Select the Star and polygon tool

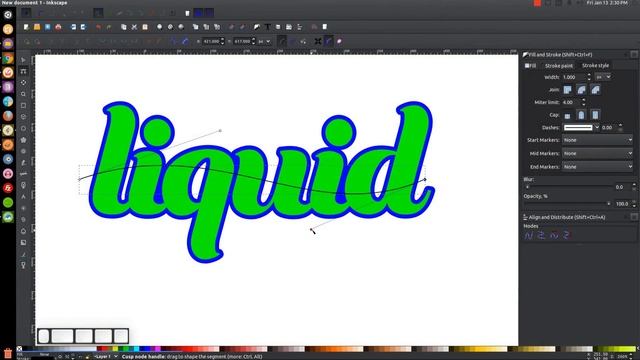tap(23, 140)
